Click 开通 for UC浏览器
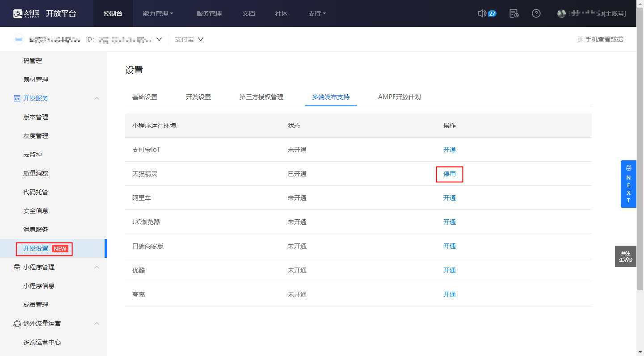 (x=450, y=222)
